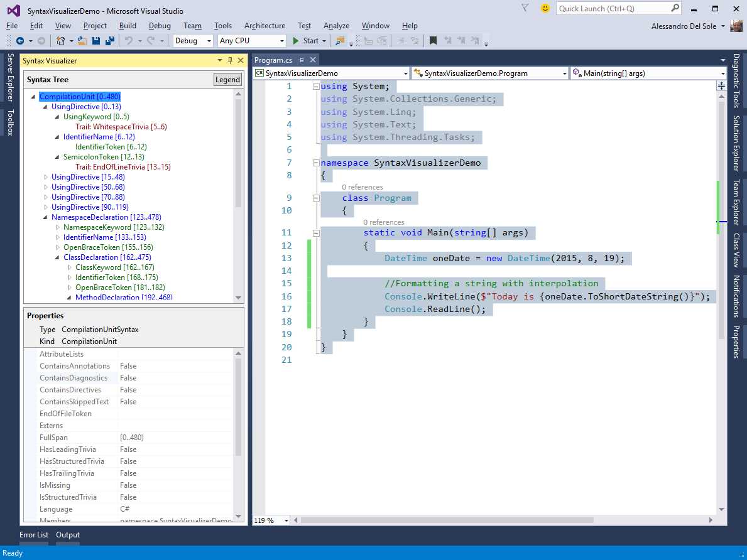
Task: Click the Navigate Backward arrow icon
Action: [20, 41]
